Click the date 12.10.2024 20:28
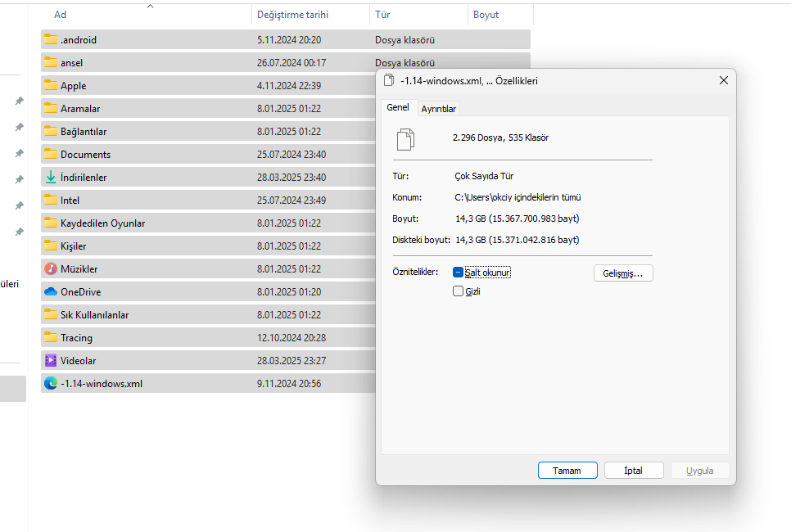791x532 pixels. [292, 338]
